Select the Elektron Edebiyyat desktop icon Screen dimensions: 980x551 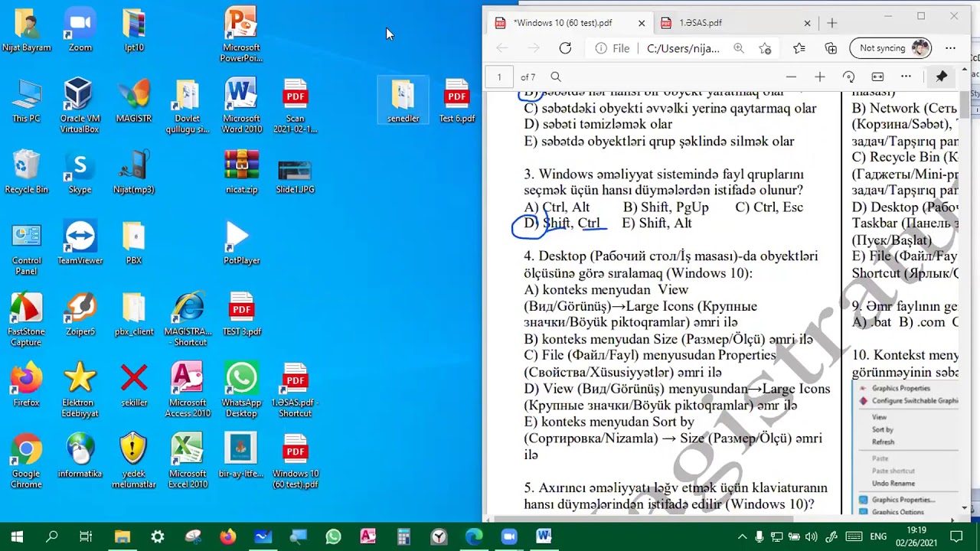(80, 390)
